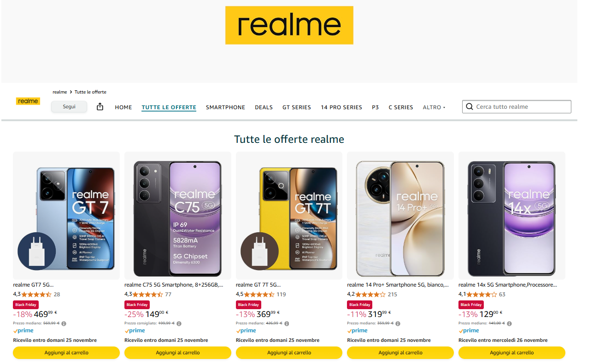Open the SMARTPHONE tab
This screenshot has height=364, width=593.
225,107
